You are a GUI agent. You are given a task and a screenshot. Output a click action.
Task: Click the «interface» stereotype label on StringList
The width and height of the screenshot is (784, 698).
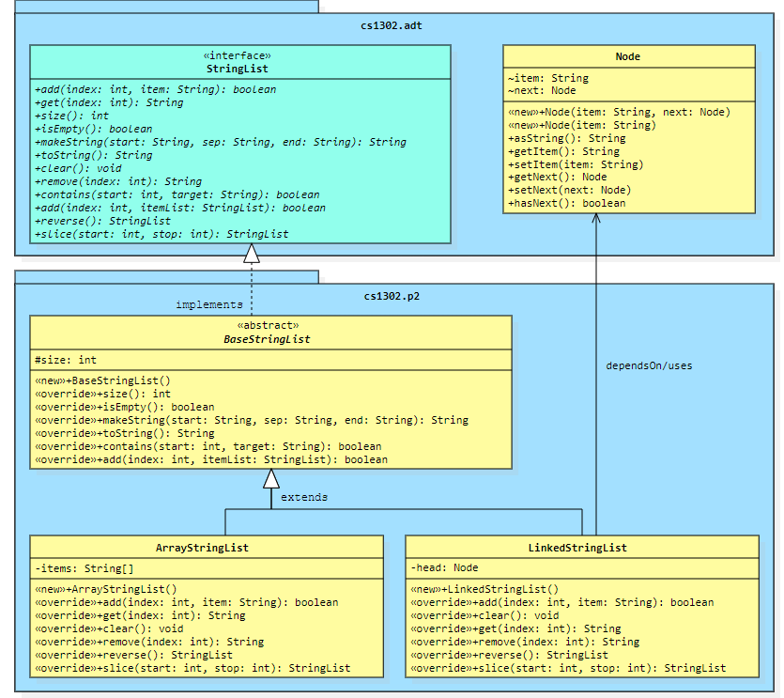tap(238, 54)
